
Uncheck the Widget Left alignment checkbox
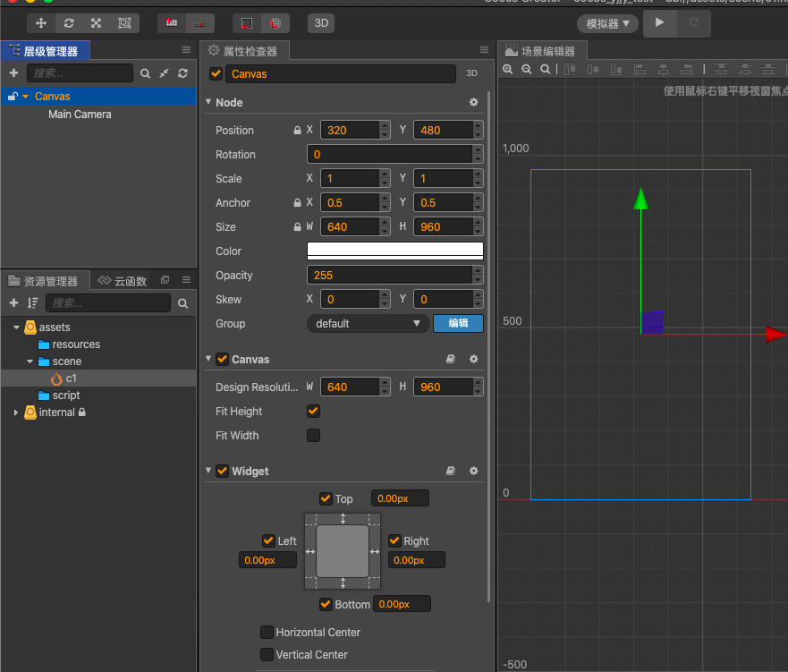pyautogui.click(x=268, y=540)
